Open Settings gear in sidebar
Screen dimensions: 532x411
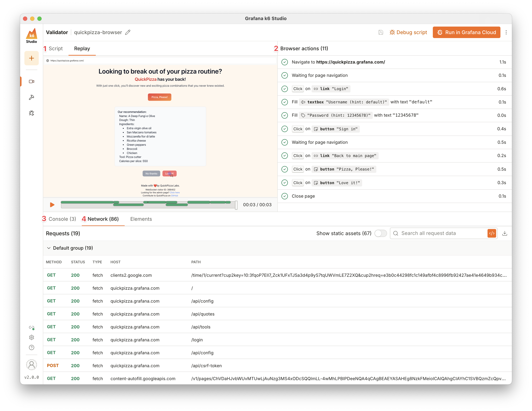pos(31,337)
